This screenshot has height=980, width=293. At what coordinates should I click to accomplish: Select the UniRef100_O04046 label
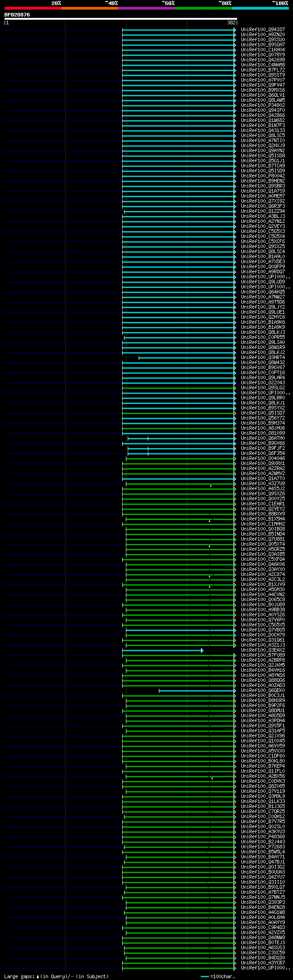[263, 458]
